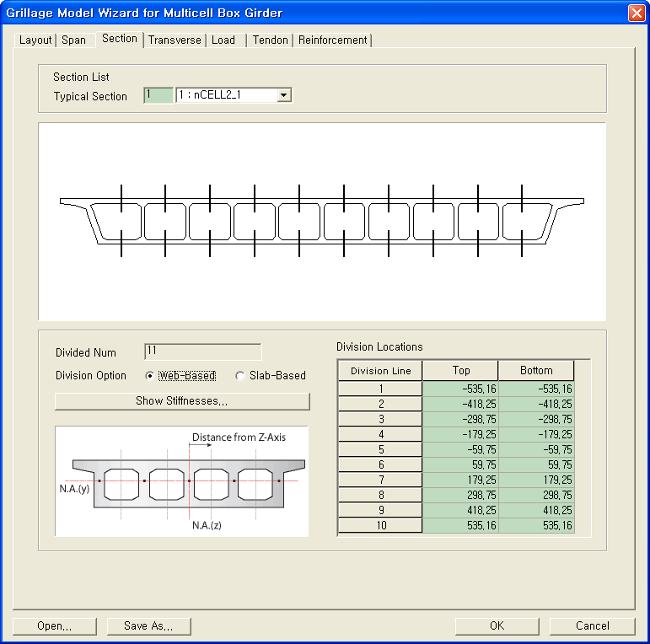Click Division Line row header 5
The image size is (650, 644).
point(380,449)
